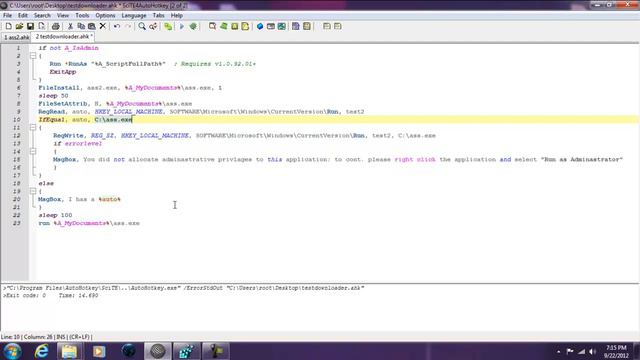Click the greyed Redo arrow icon
Screen dimensions: 640x360
click(x=128, y=26)
